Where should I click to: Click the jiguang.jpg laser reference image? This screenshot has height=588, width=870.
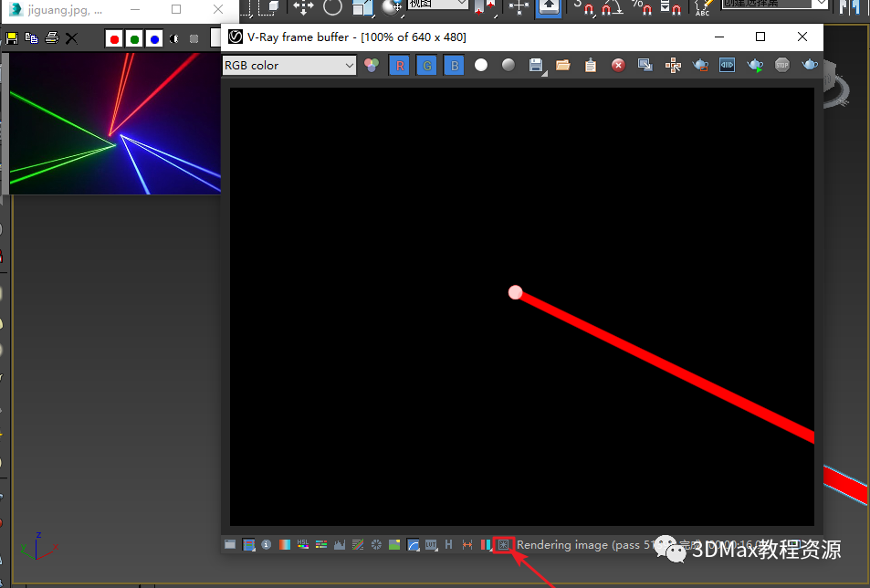115,123
